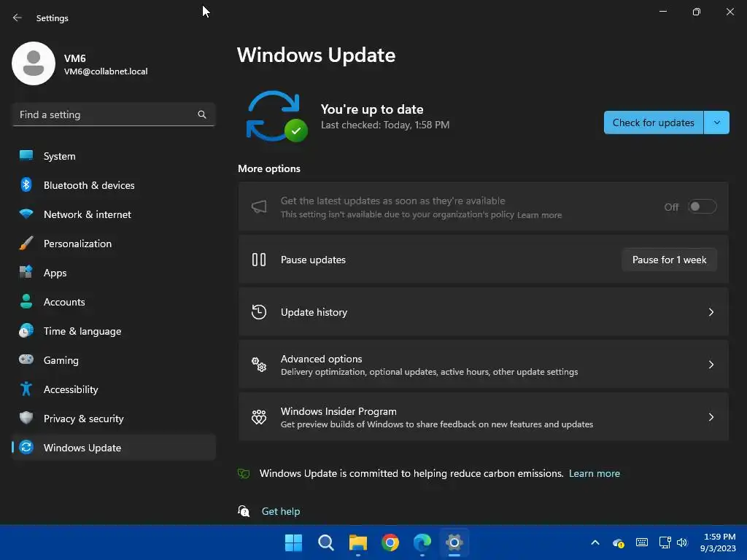The height and width of the screenshot is (560, 747).
Task: Expand Update history chevron
Action: click(x=711, y=312)
